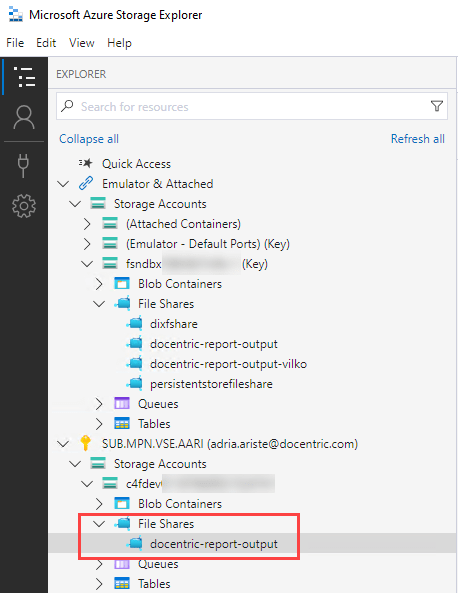Click the File Shares icon under fsndbx
Viewport: 458px width, 593px height.
tap(123, 303)
